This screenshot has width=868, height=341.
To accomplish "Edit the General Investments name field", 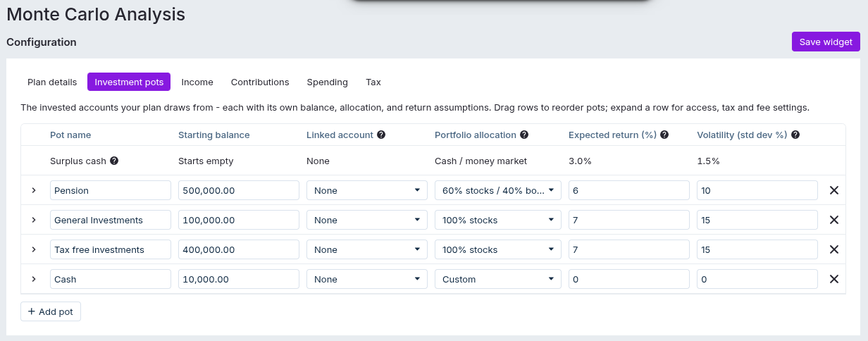I will pos(111,220).
